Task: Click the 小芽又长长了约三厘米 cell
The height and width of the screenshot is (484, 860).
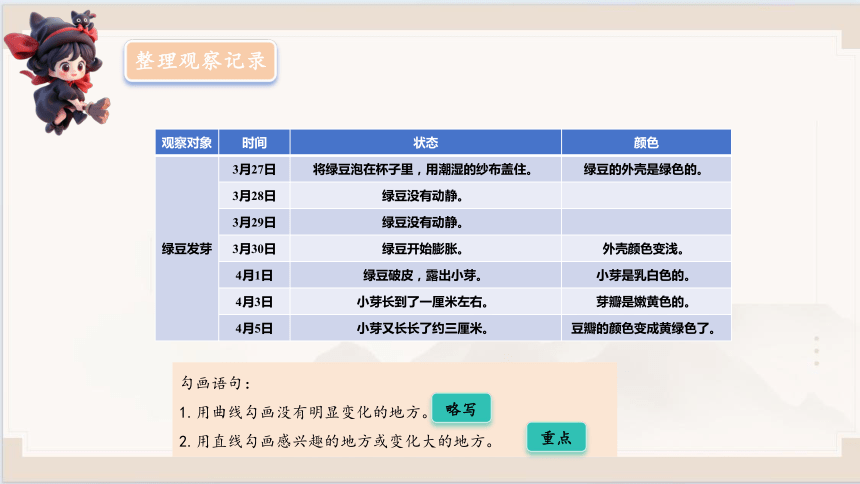Action: tap(426, 328)
